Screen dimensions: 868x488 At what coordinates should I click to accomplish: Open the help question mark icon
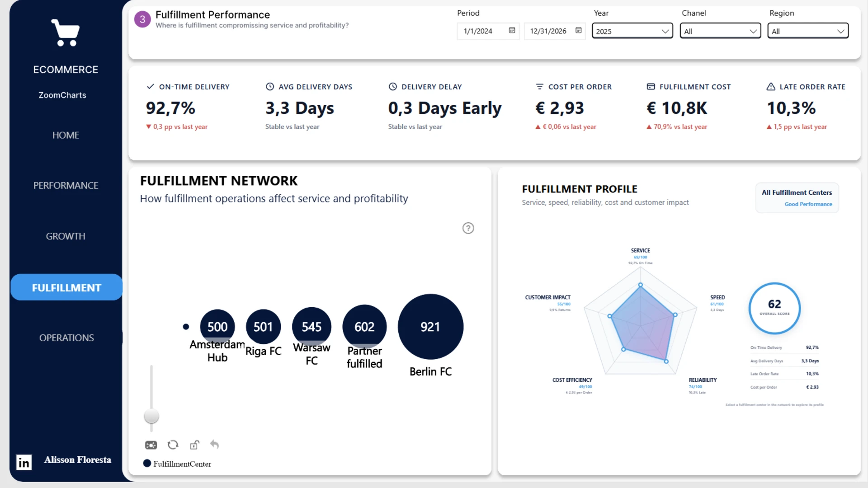(x=468, y=228)
